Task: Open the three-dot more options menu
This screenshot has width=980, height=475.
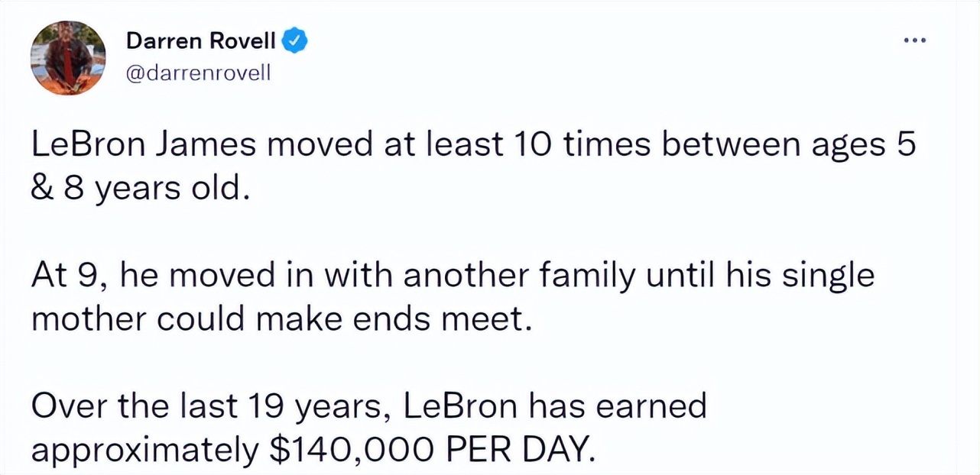Action: coord(913,40)
